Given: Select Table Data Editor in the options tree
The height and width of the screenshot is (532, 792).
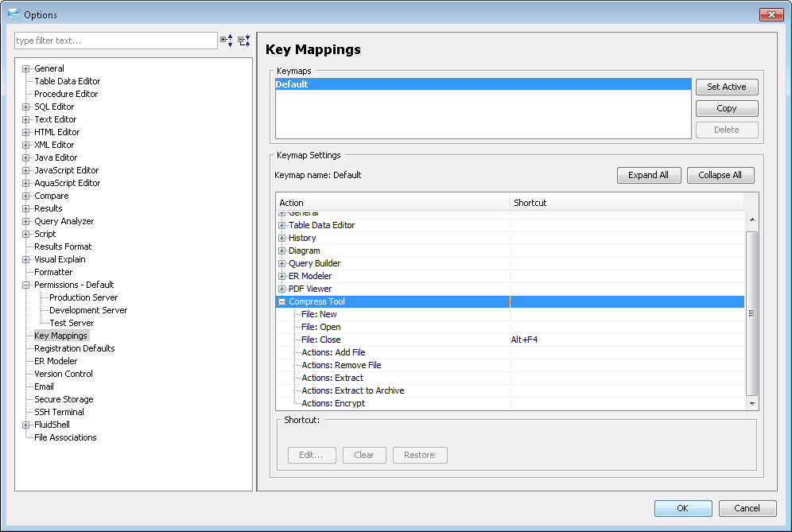Looking at the screenshot, I should coord(67,81).
